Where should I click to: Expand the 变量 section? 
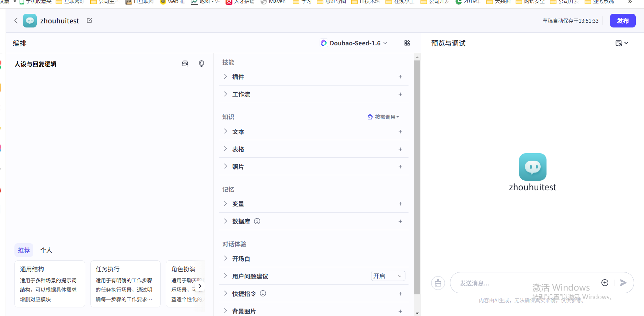[225, 203]
